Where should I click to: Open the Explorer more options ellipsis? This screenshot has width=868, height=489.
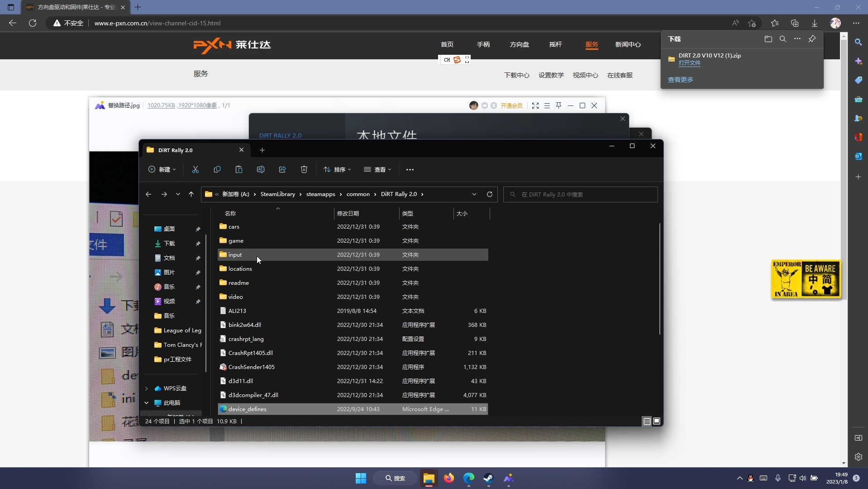(410, 169)
